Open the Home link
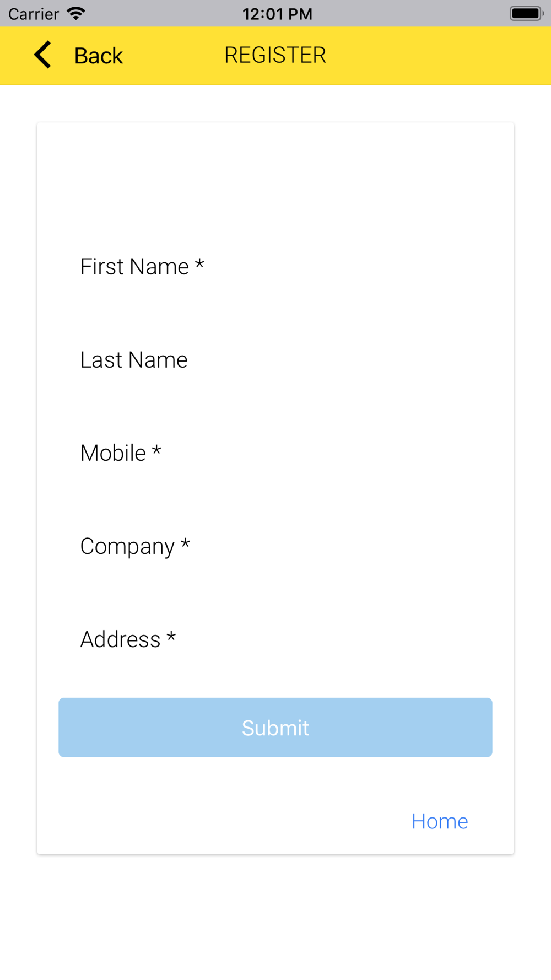Image resolution: width=551 pixels, height=980 pixels. click(x=440, y=821)
